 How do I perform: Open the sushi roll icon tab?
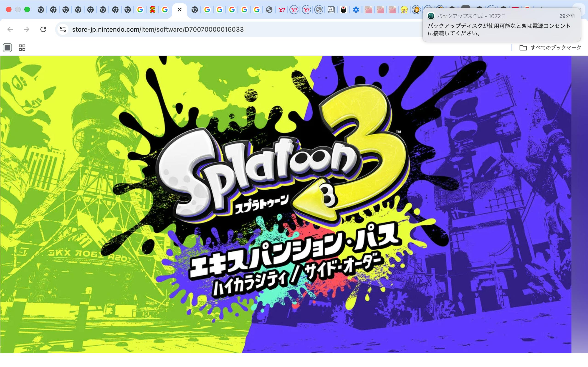343,10
